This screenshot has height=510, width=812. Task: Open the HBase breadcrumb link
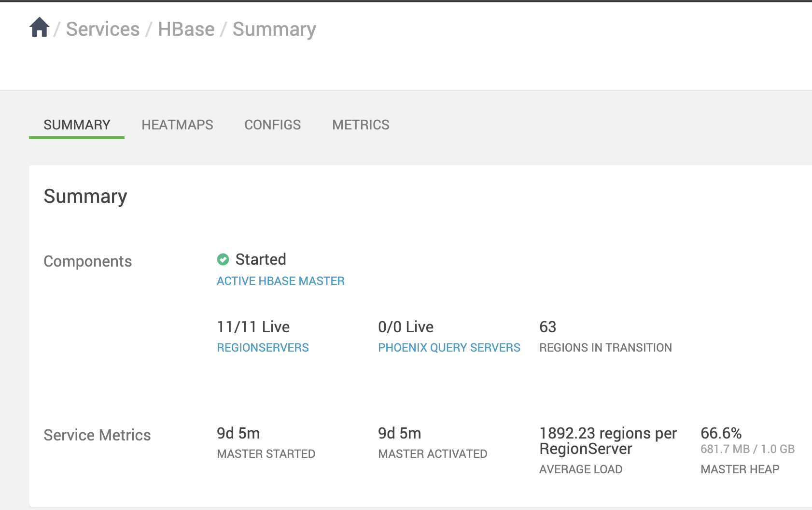point(186,29)
